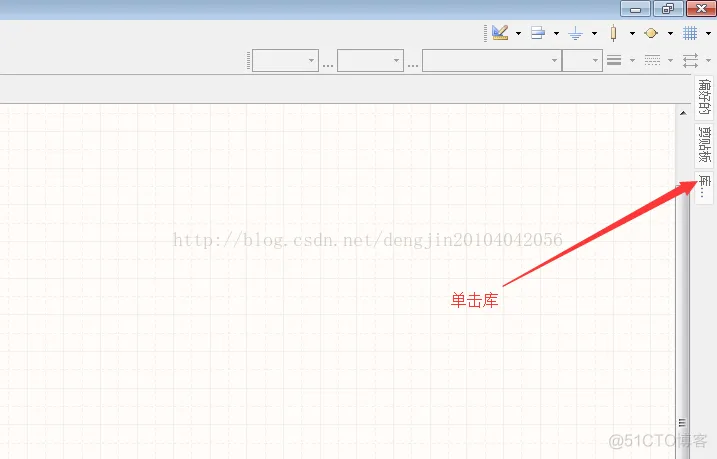This screenshot has width=717, height=459.
Task: Expand the arrow beside the resistor component icon
Action: [632, 33]
